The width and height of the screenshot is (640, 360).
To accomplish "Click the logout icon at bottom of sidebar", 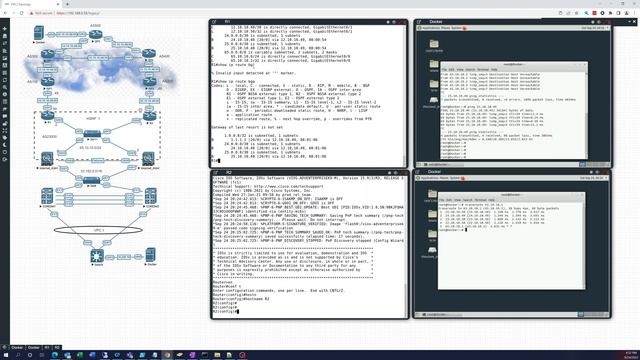I will click(5, 159).
